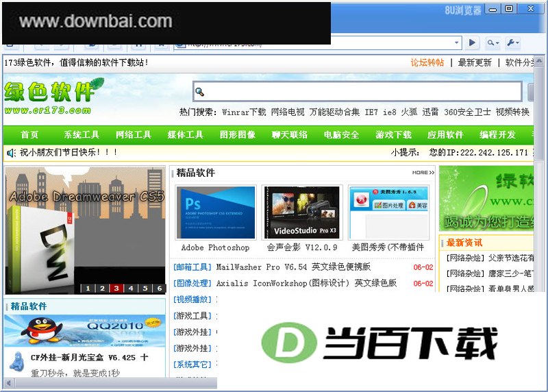Viewport: 548px width, 392px height.
Task: Open 媒体工具 navigation tab
Action: [x=185, y=134]
